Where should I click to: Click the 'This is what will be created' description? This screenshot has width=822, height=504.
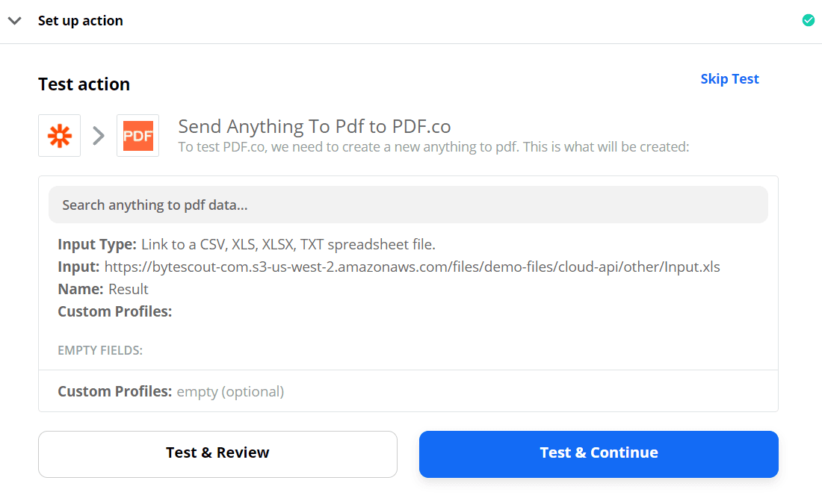[x=433, y=147]
